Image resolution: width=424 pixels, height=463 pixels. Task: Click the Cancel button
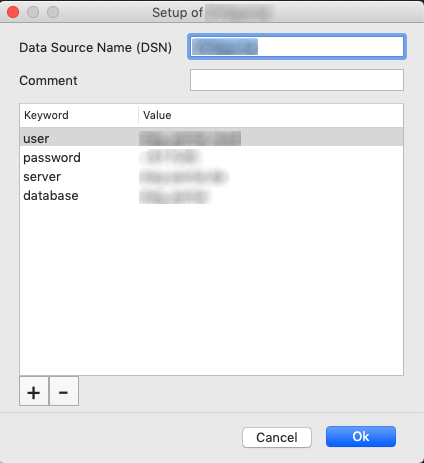pyautogui.click(x=277, y=437)
